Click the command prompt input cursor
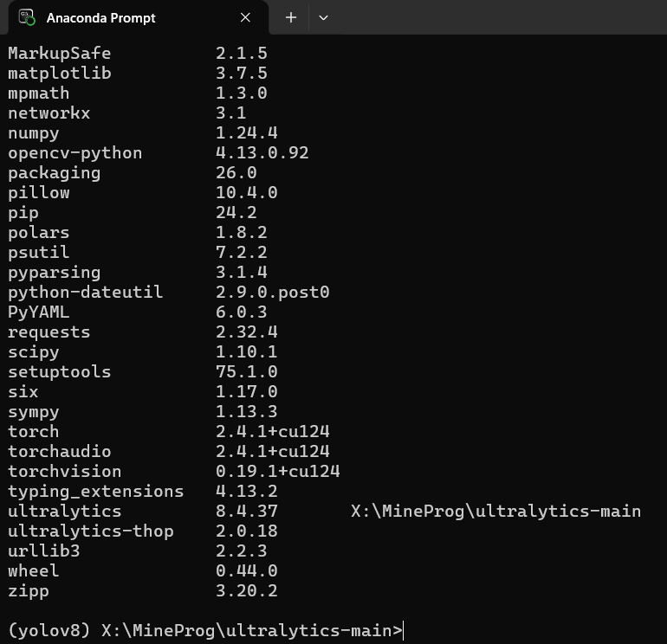Viewport: 667px width, 644px height. [405, 631]
